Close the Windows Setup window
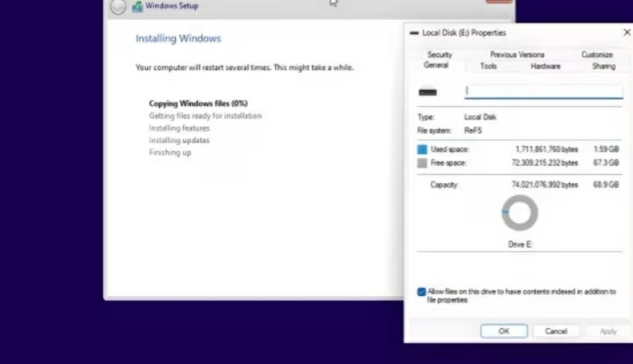Image resolution: width=633 pixels, height=364 pixels. click(499, 1)
